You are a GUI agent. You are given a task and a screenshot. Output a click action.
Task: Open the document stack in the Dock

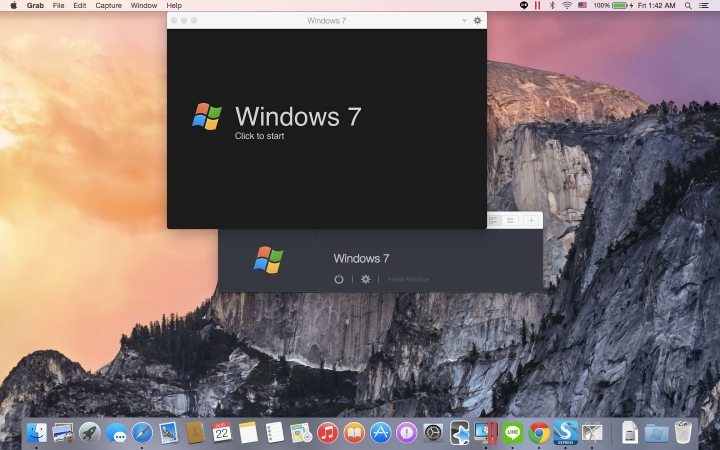630,433
